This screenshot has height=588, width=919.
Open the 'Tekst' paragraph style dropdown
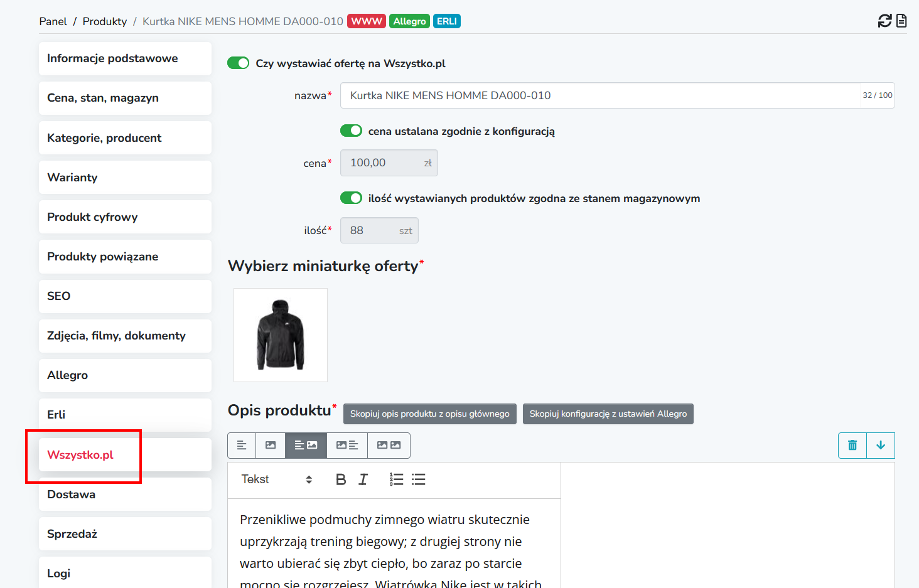[277, 479]
